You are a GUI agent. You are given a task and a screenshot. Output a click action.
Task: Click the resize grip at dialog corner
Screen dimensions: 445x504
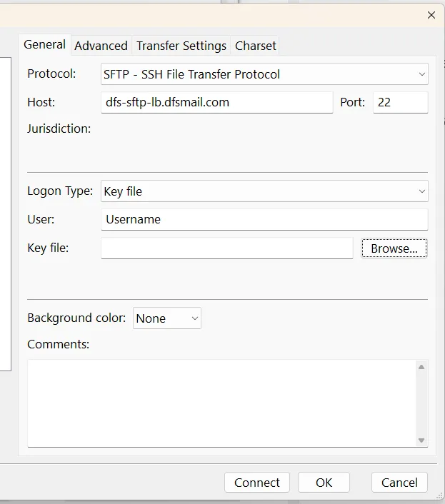coord(439,496)
